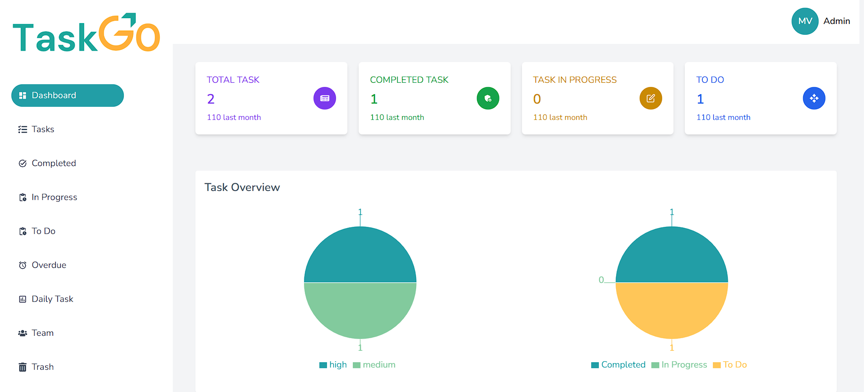
Task: Click the To Do legend color swatch
Action: 716,365
